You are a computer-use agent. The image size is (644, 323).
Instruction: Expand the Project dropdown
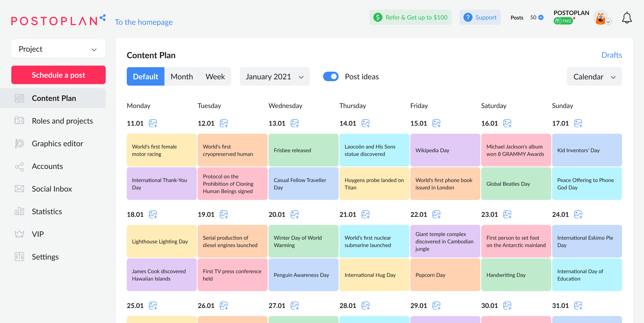(x=58, y=49)
